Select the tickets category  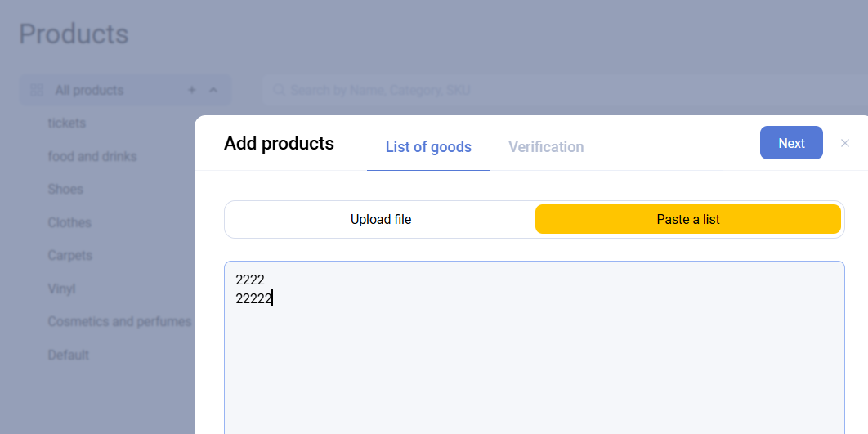coord(67,123)
